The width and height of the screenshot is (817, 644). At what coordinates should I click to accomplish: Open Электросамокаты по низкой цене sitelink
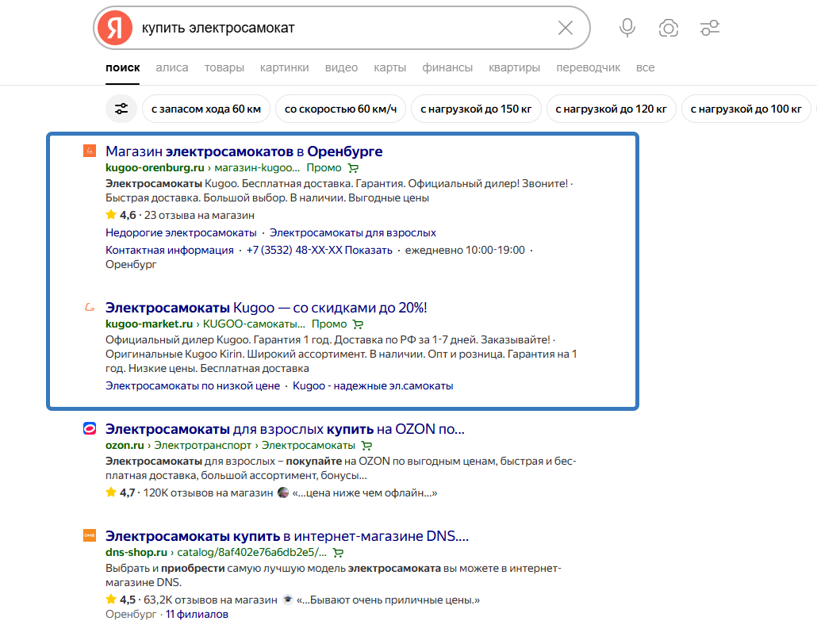pos(192,385)
